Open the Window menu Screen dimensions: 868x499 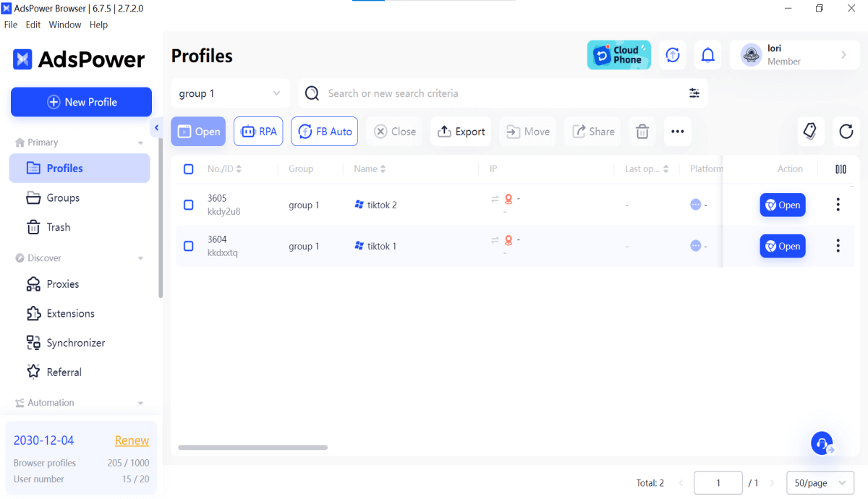point(64,25)
